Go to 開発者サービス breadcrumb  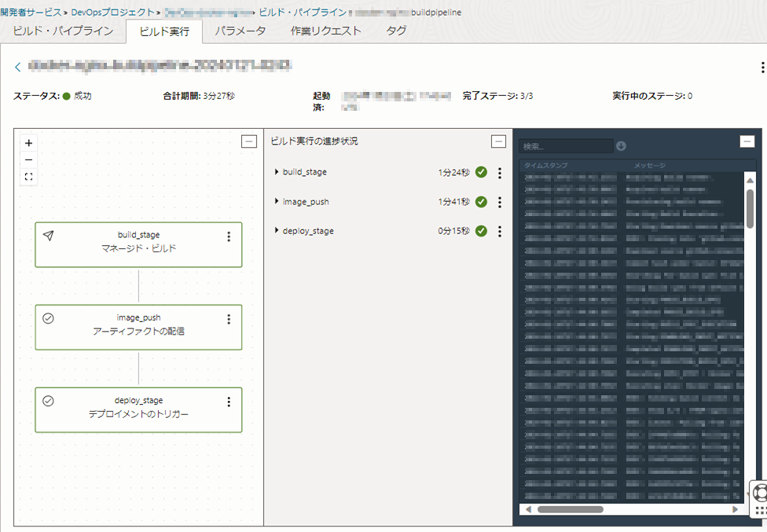pos(31,12)
